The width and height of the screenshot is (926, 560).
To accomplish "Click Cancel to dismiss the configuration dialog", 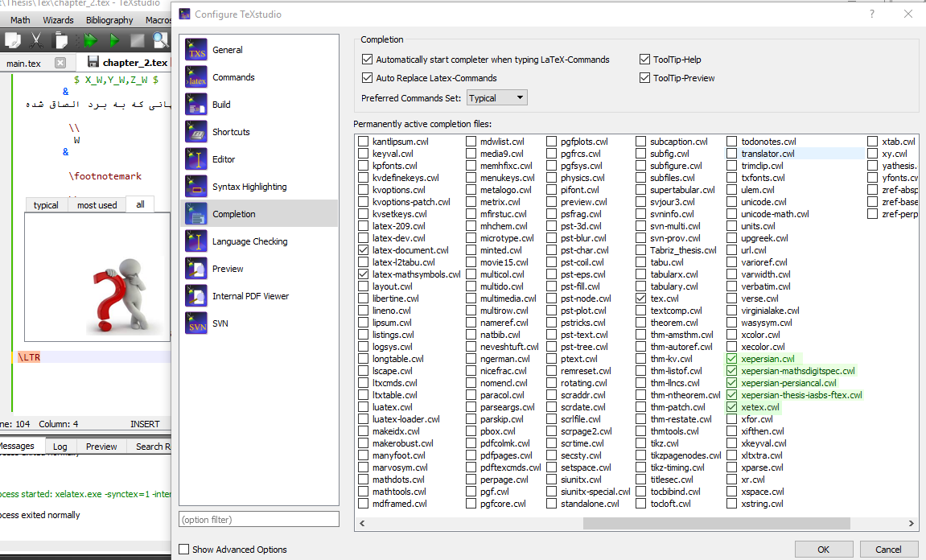I will 888,550.
